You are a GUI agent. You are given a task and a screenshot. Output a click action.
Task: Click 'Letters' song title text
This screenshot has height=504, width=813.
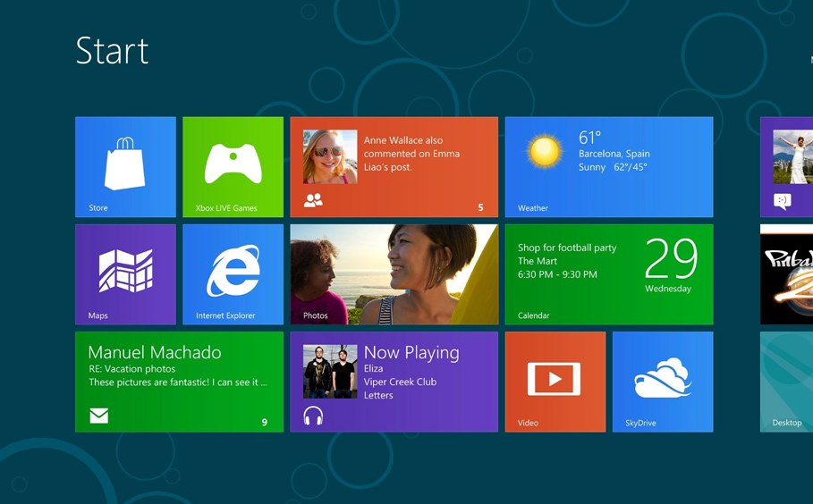tap(378, 395)
